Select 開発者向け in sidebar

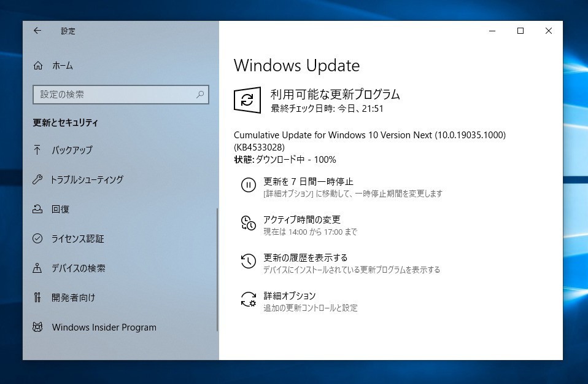click(x=74, y=297)
